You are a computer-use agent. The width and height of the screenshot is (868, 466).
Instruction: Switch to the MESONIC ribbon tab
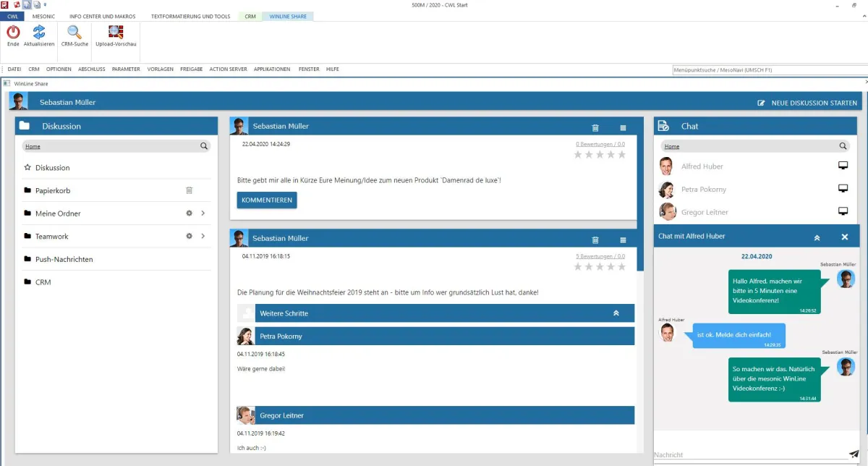tap(43, 16)
